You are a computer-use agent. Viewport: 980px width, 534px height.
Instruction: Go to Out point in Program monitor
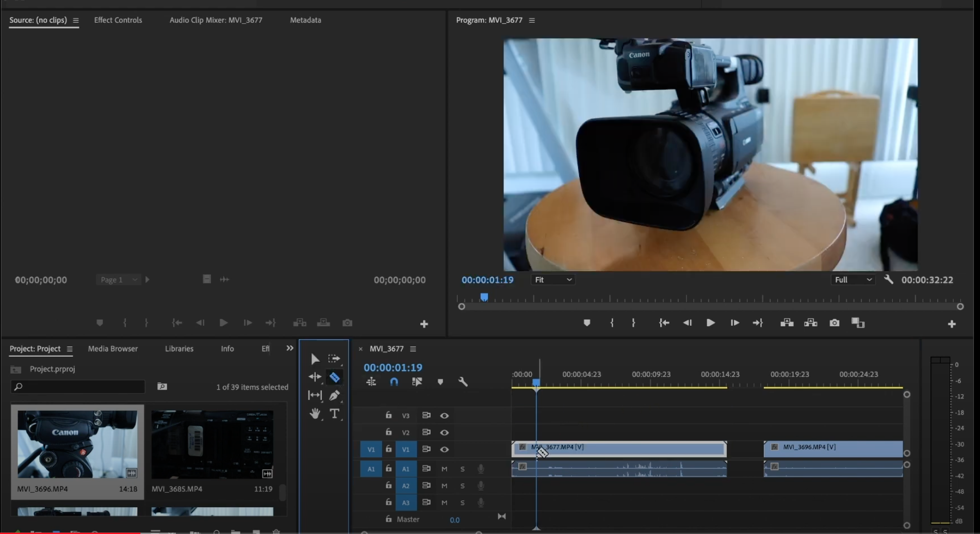click(758, 323)
